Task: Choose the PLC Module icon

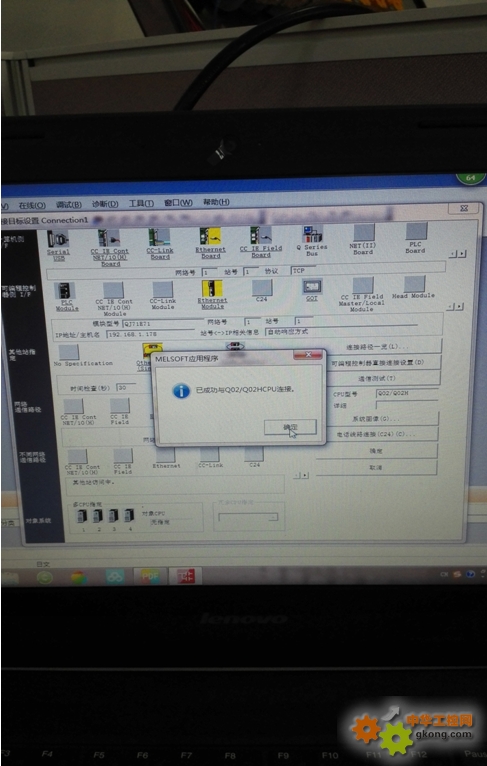Action: (64, 291)
